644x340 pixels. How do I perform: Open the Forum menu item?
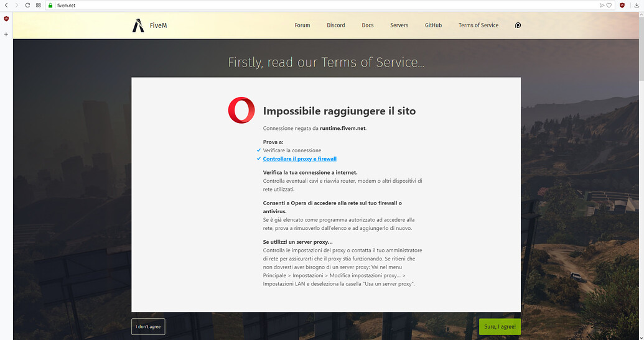[302, 25]
